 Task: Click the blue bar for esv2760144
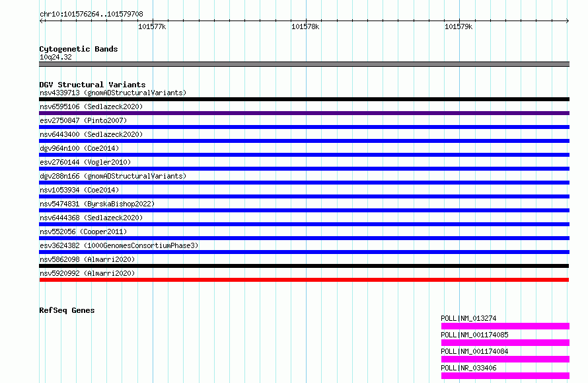(x=304, y=169)
